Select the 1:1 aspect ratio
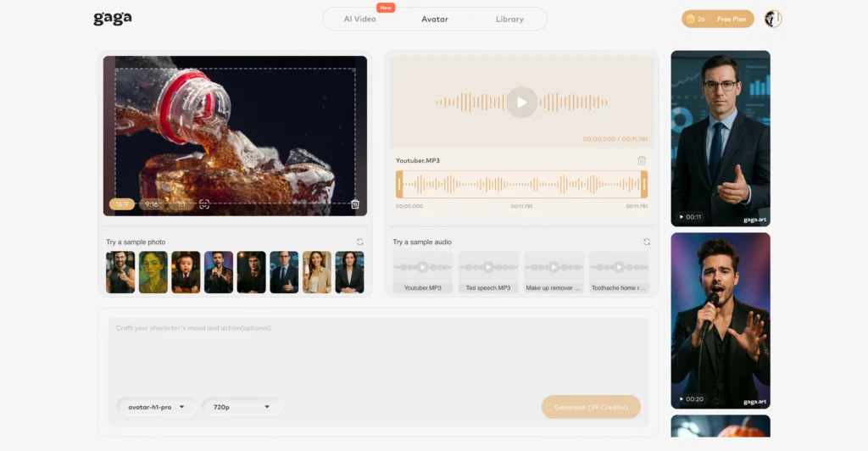The height and width of the screenshot is (451, 868). 181,204
